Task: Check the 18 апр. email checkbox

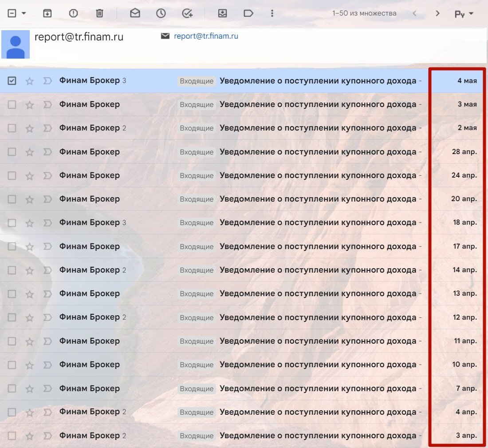Action: (x=12, y=223)
